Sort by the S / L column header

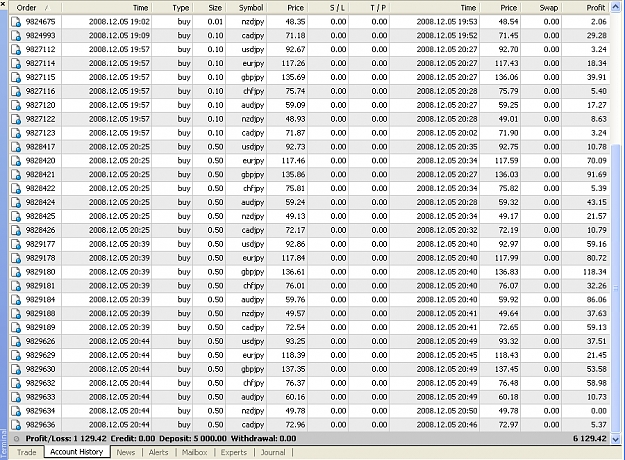[x=328, y=8]
